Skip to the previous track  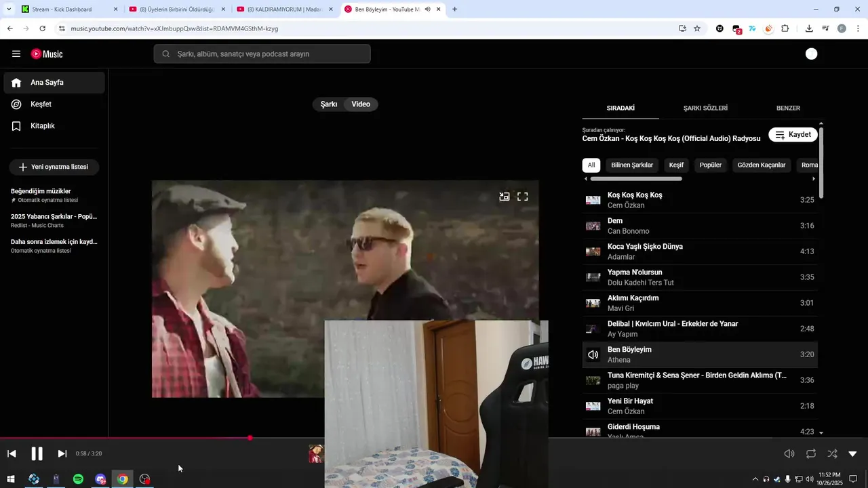click(x=12, y=453)
